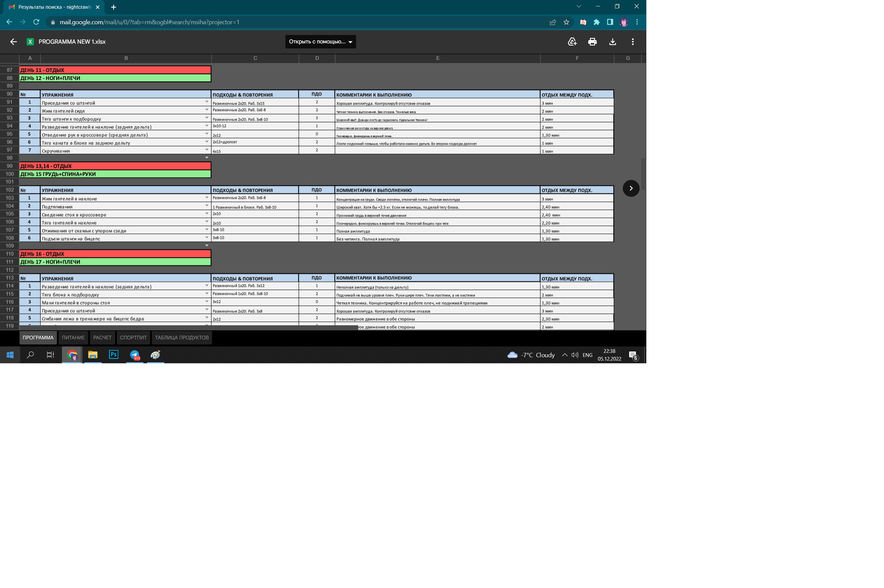Go back using the preview back arrow

pyautogui.click(x=13, y=42)
